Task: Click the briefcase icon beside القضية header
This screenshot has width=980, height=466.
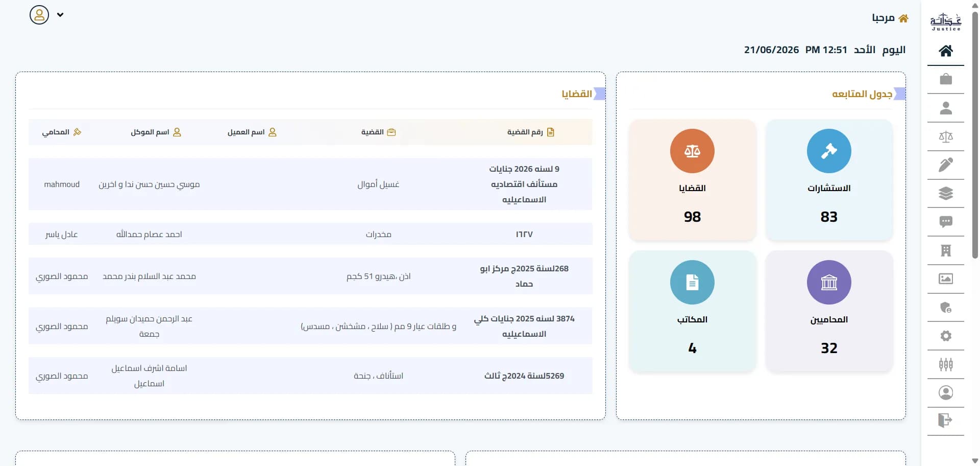Action: pos(391,132)
